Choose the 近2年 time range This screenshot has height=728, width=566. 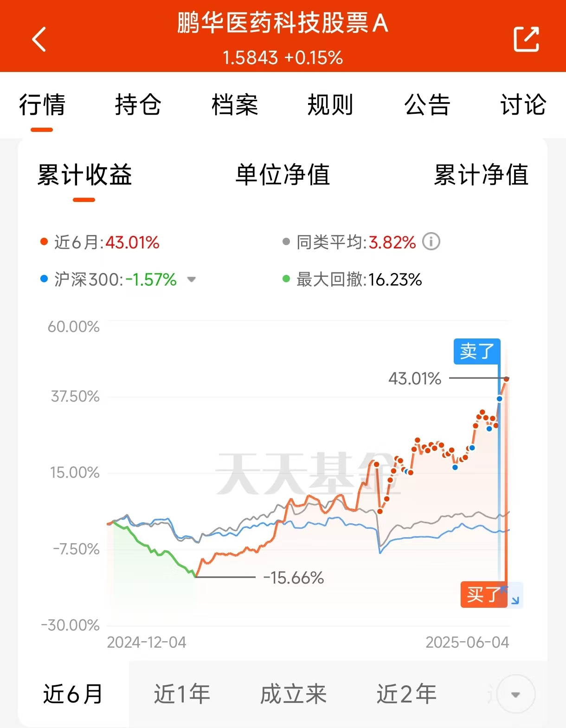406,694
